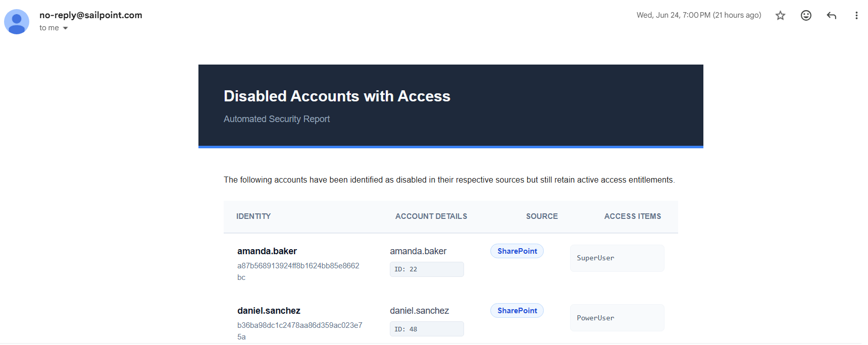Click the ACCESS ITEMS column header

(x=633, y=216)
